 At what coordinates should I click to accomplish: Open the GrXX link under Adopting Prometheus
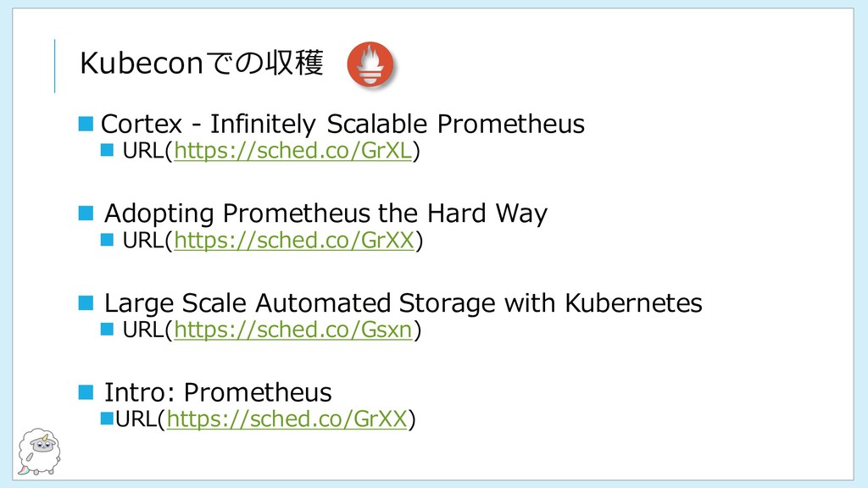(x=294, y=241)
